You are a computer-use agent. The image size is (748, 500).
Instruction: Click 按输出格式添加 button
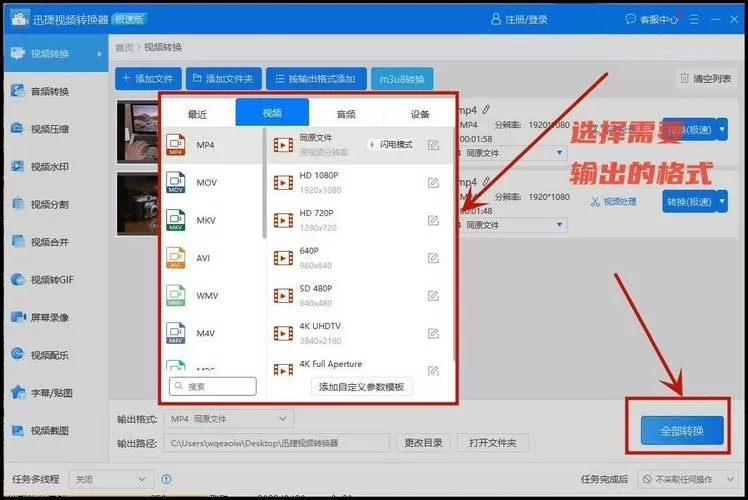click(x=316, y=79)
